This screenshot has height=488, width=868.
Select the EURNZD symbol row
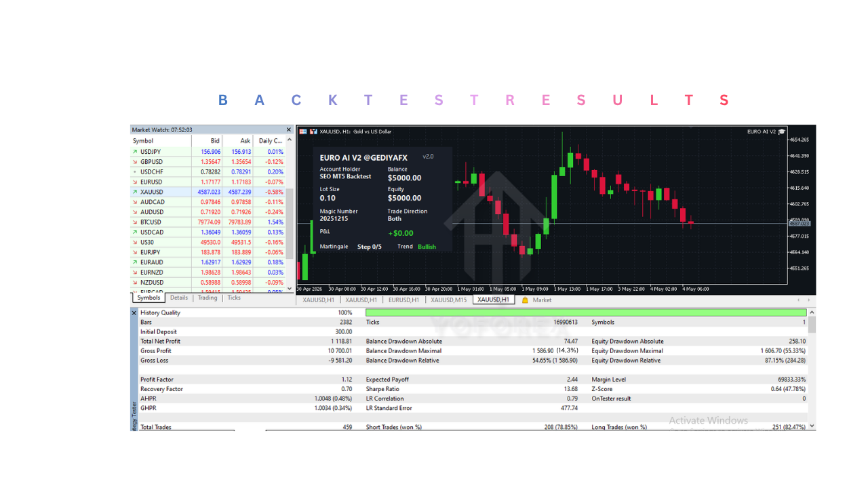coord(208,272)
